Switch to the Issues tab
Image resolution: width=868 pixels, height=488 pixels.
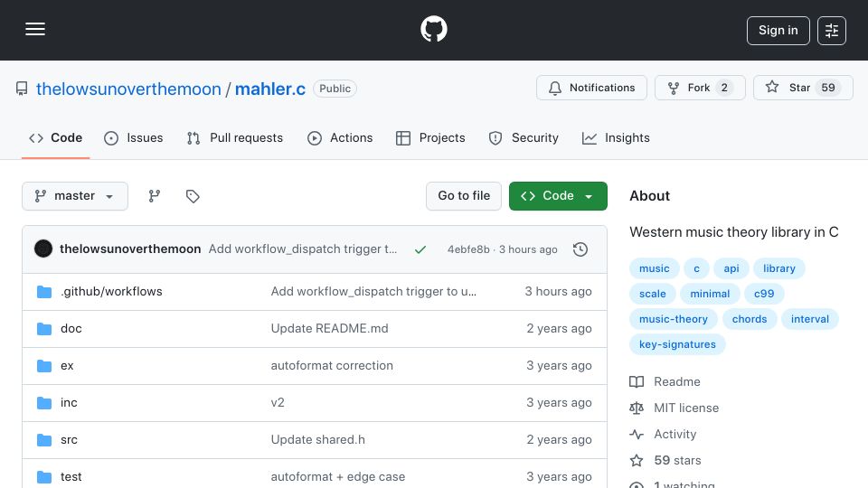(134, 137)
